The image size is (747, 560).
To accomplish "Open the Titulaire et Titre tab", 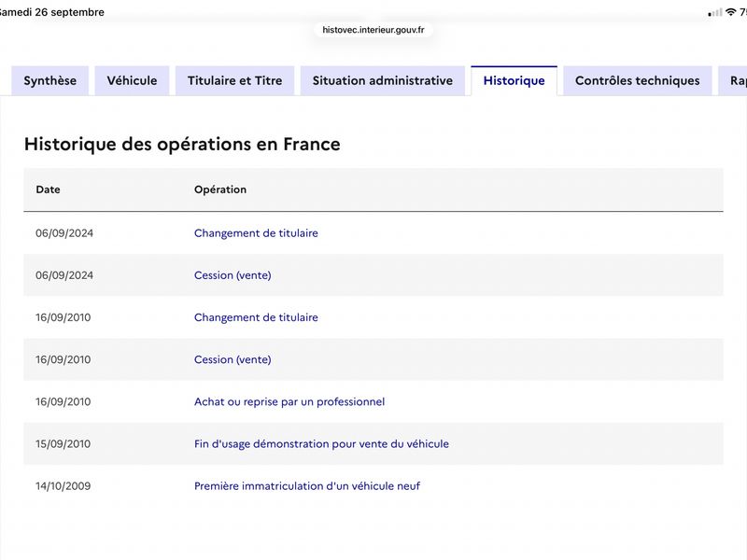I will (x=235, y=81).
